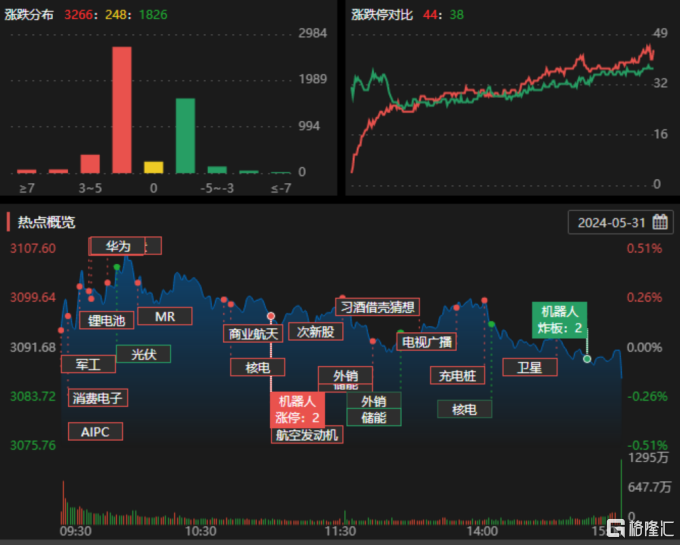The width and height of the screenshot is (681, 545).
Task: Click the red 机器人 涨停: 2 tooltip
Action: click(298, 410)
